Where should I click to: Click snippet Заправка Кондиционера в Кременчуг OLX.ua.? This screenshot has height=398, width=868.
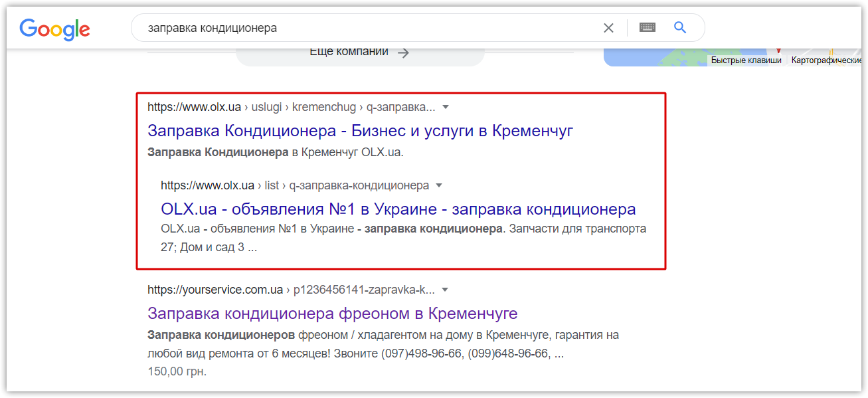click(276, 152)
